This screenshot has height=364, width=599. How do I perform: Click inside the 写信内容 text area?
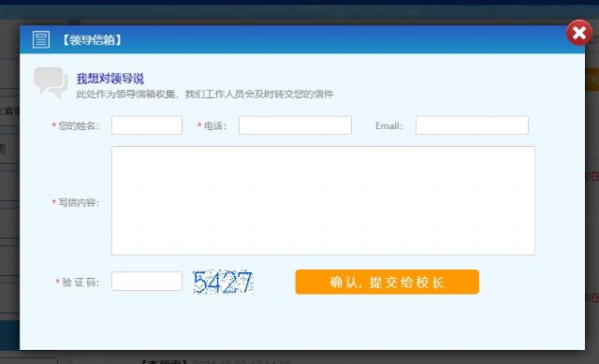point(323,200)
